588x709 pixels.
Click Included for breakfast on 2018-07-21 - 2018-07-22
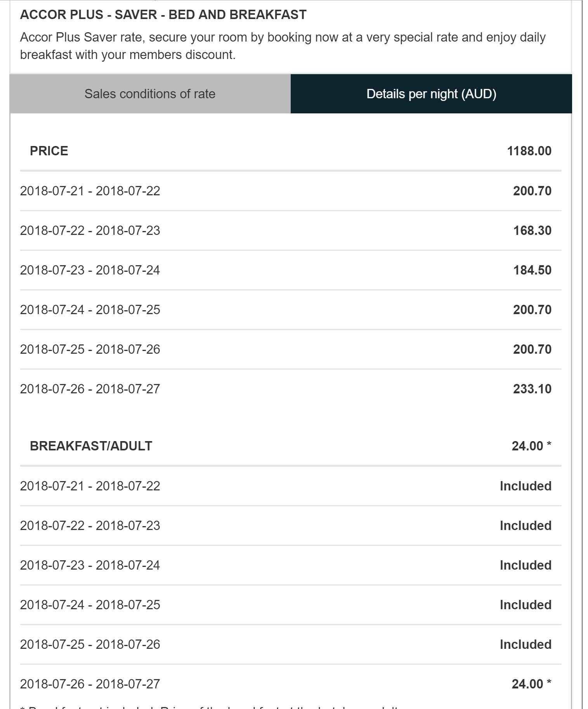(526, 486)
